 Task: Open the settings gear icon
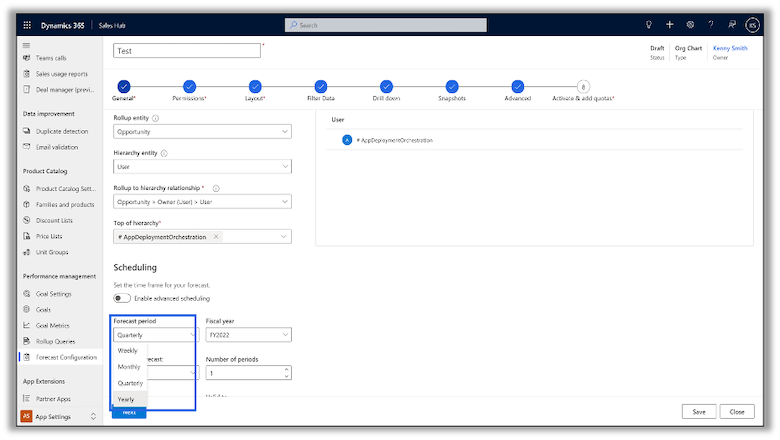(x=690, y=24)
